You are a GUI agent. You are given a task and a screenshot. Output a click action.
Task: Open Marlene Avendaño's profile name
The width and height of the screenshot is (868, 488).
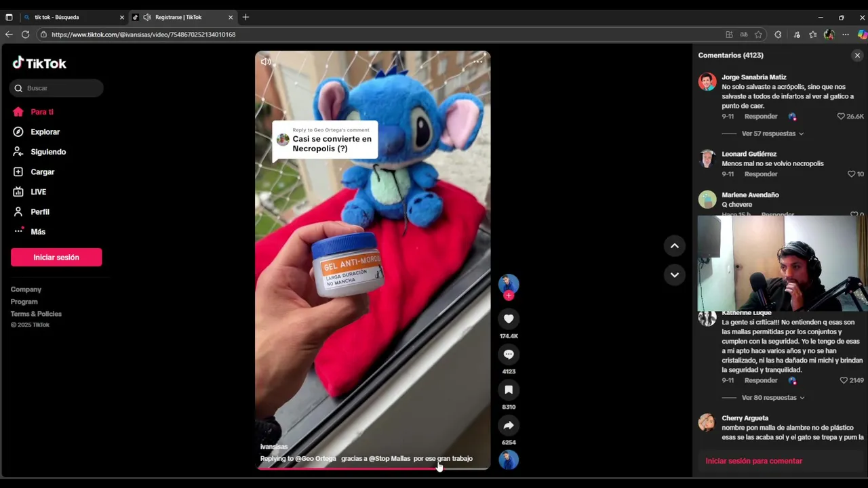point(750,195)
